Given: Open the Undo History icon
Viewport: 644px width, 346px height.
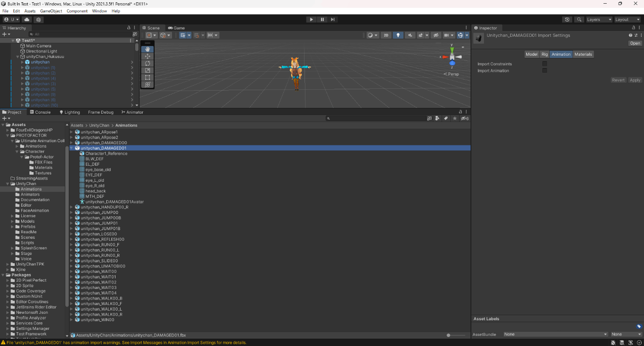Looking at the screenshot, I should (567, 20).
